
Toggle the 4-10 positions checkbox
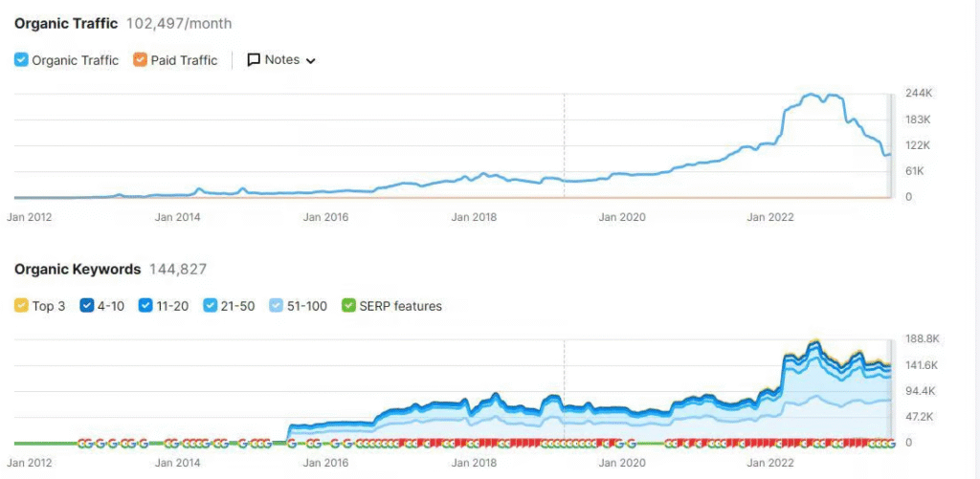87,306
